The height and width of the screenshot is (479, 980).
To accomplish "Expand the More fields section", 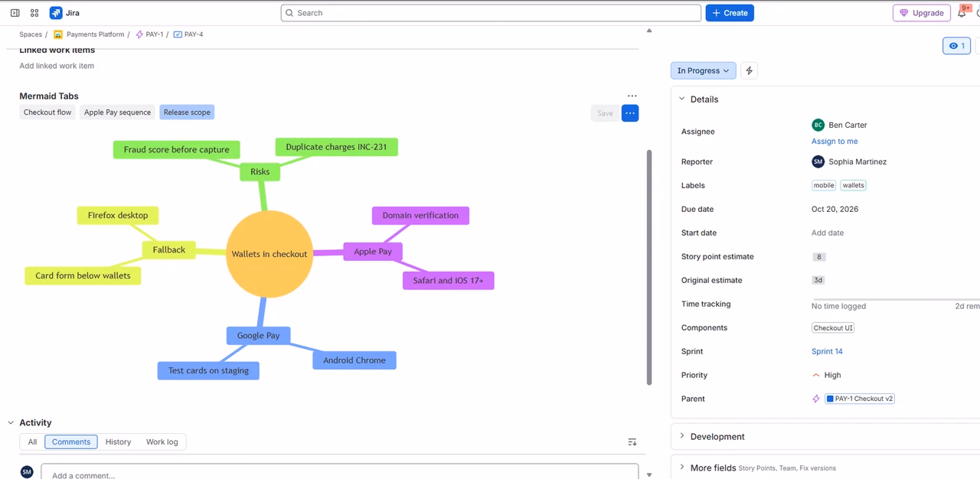I will (682, 468).
